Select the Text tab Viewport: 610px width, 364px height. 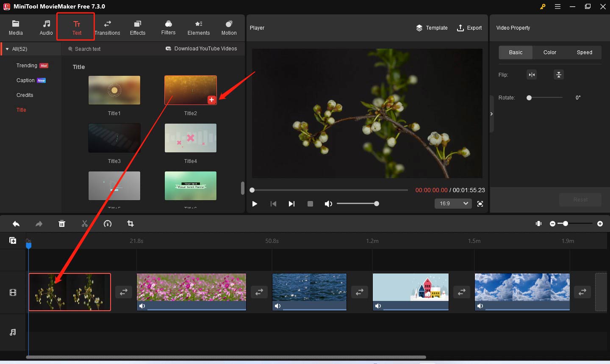point(77,28)
